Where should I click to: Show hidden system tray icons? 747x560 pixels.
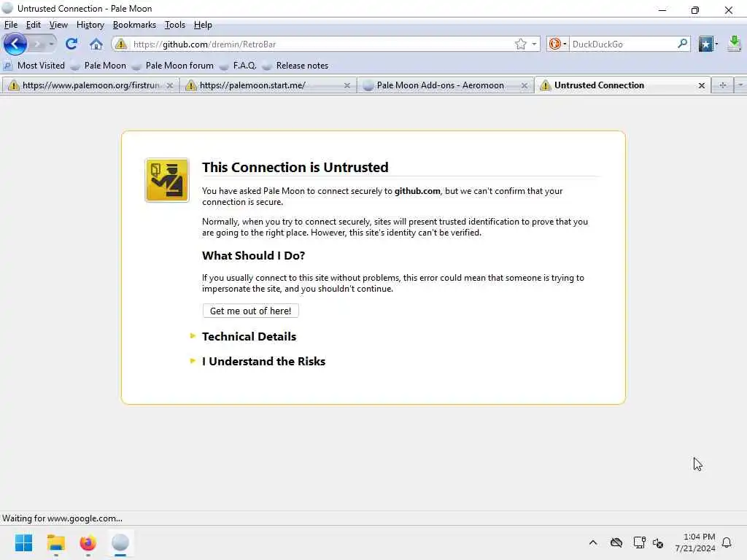click(593, 542)
